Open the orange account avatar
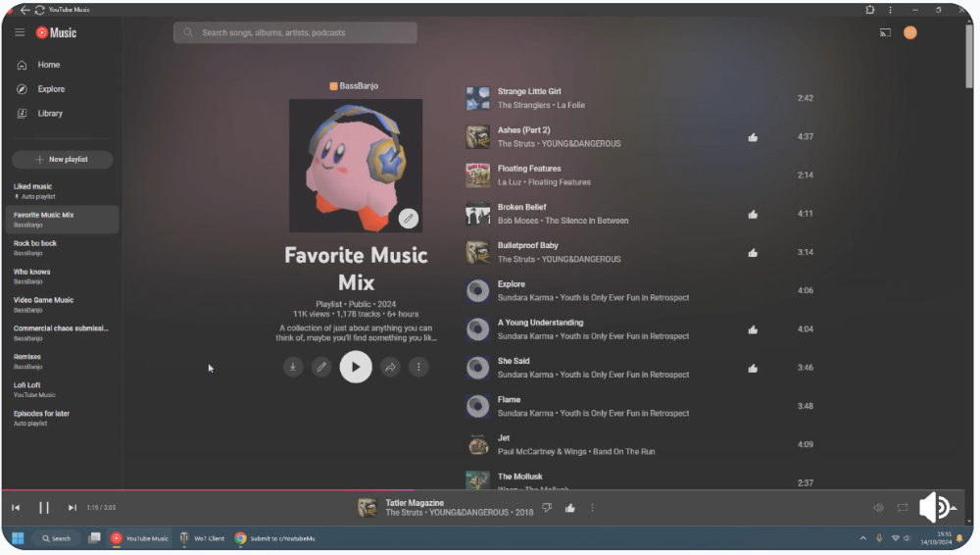980x555 pixels. tap(910, 32)
